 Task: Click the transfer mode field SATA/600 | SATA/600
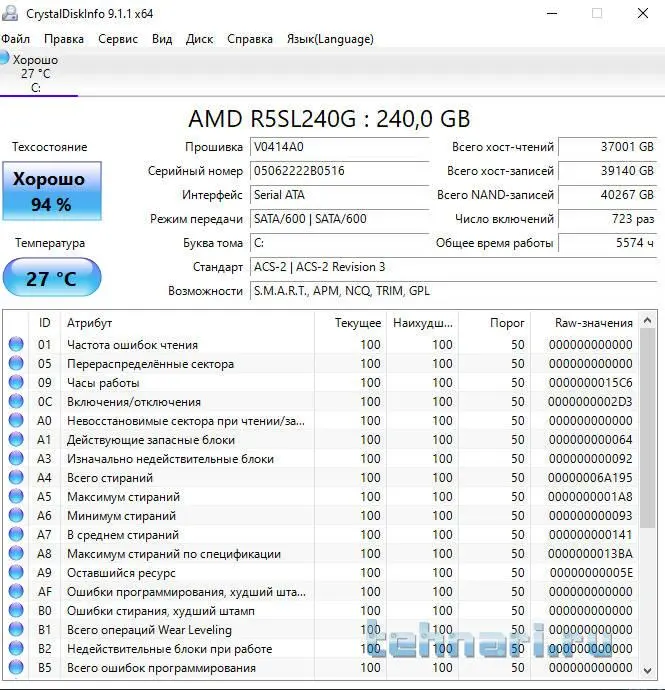pos(340,219)
